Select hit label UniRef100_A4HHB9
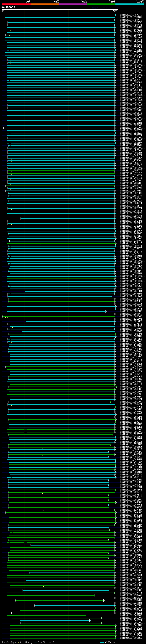This screenshot has height=644, width=146. [131, 349]
